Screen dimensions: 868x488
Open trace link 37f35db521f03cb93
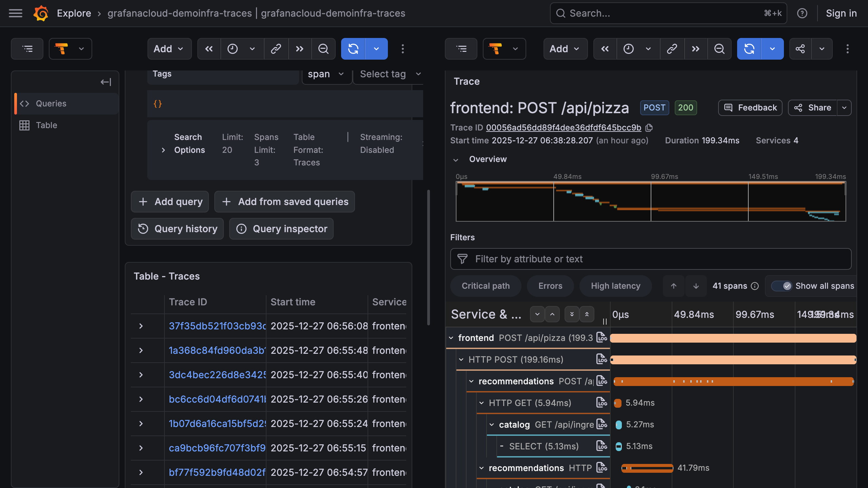tap(217, 326)
